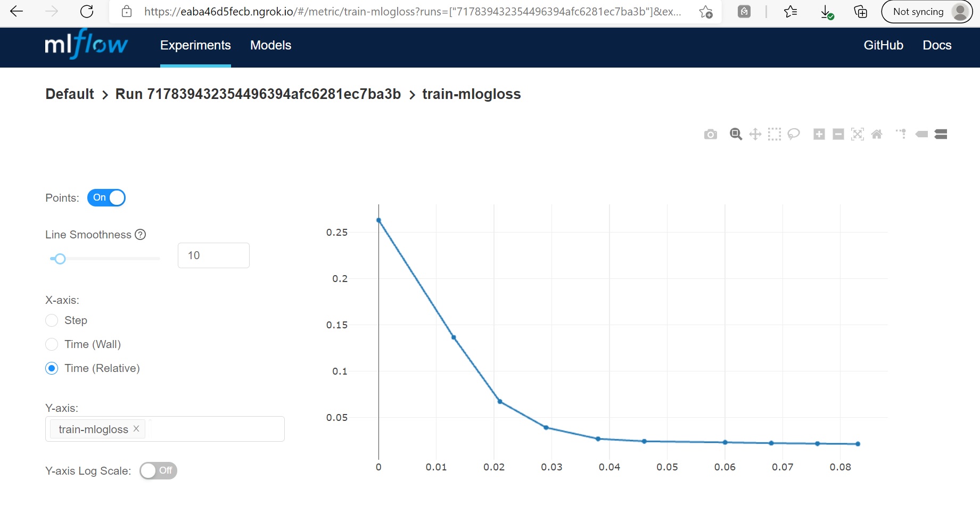Open browser Favorites list
This screenshot has width=980, height=505.
pos(790,11)
